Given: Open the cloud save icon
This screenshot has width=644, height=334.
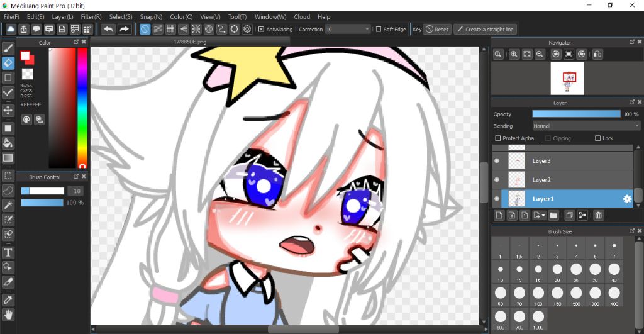Looking at the screenshot, I should tap(11, 29).
